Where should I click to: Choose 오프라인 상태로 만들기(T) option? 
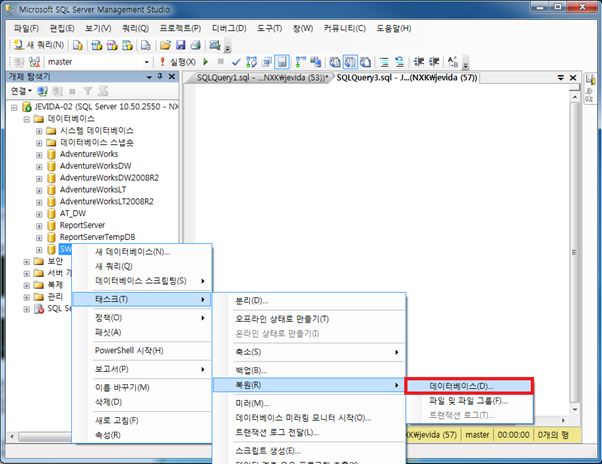tap(309, 319)
